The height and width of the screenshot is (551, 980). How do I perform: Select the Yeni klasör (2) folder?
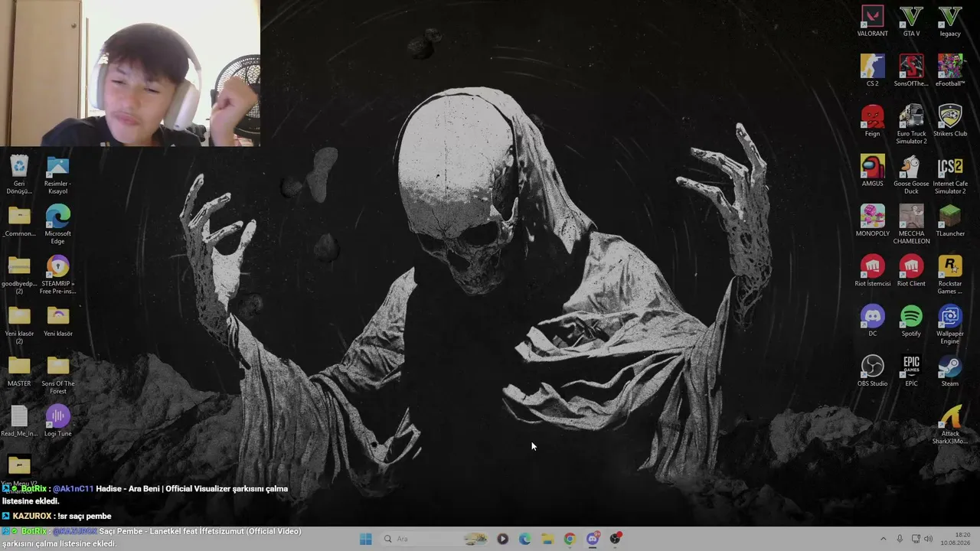click(x=19, y=325)
